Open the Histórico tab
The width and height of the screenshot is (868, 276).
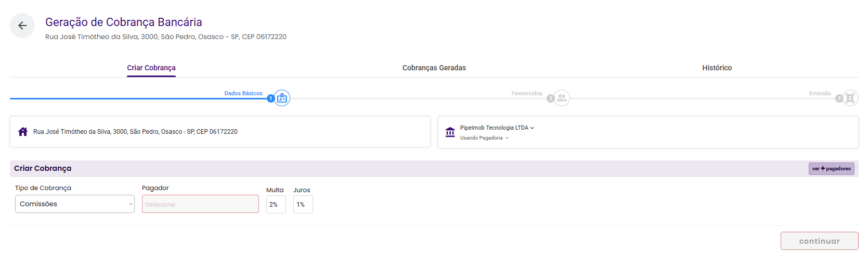(x=717, y=68)
